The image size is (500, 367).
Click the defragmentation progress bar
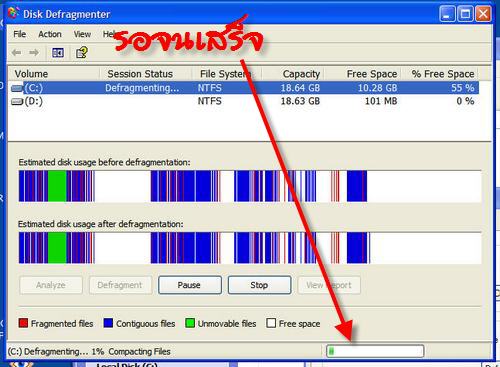click(x=375, y=351)
